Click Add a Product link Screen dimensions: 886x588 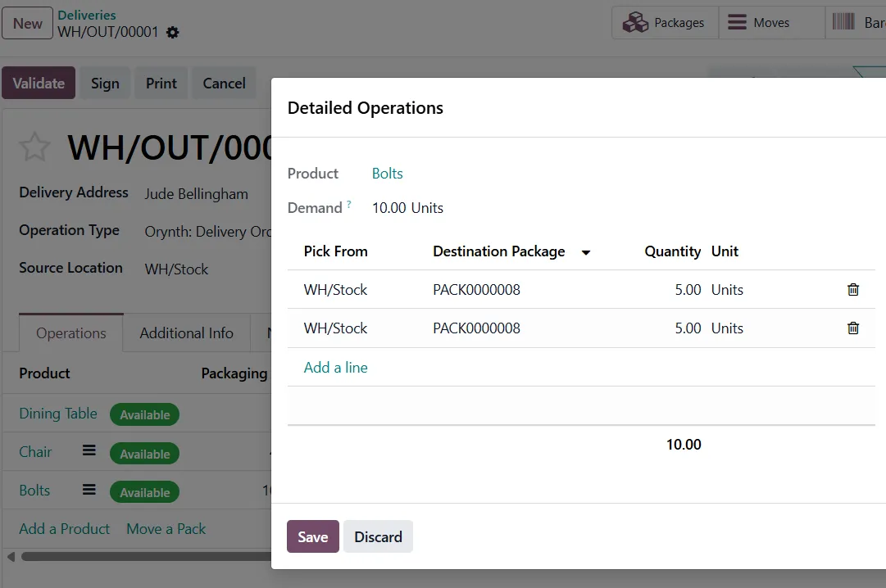click(65, 529)
